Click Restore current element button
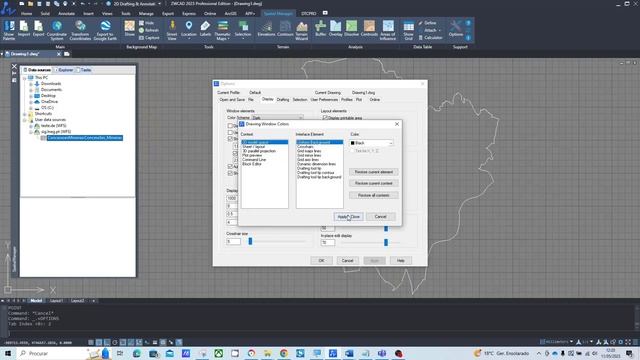Viewport: 640px width, 360px height. pyautogui.click(x=373, y=172)
